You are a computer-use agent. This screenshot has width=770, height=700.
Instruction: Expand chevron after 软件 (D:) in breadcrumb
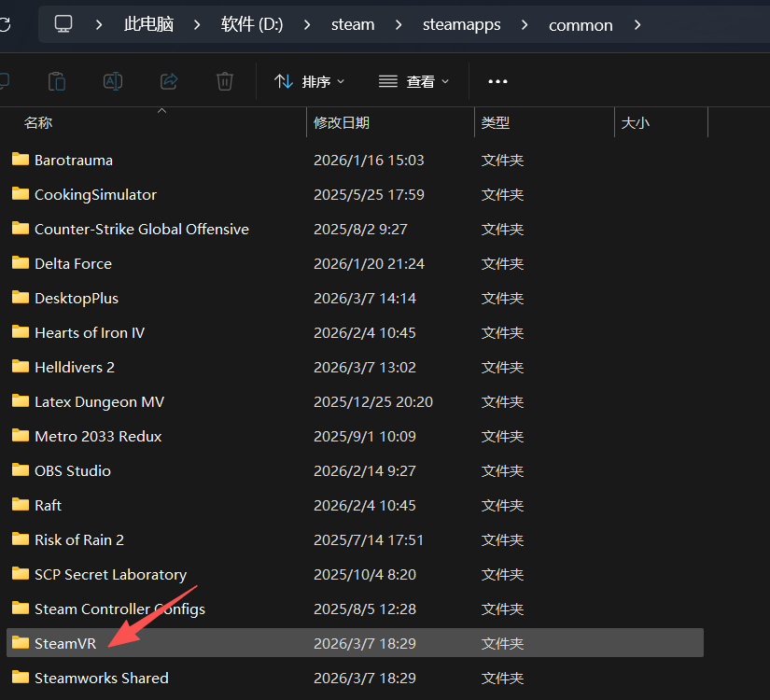point(307,24)
